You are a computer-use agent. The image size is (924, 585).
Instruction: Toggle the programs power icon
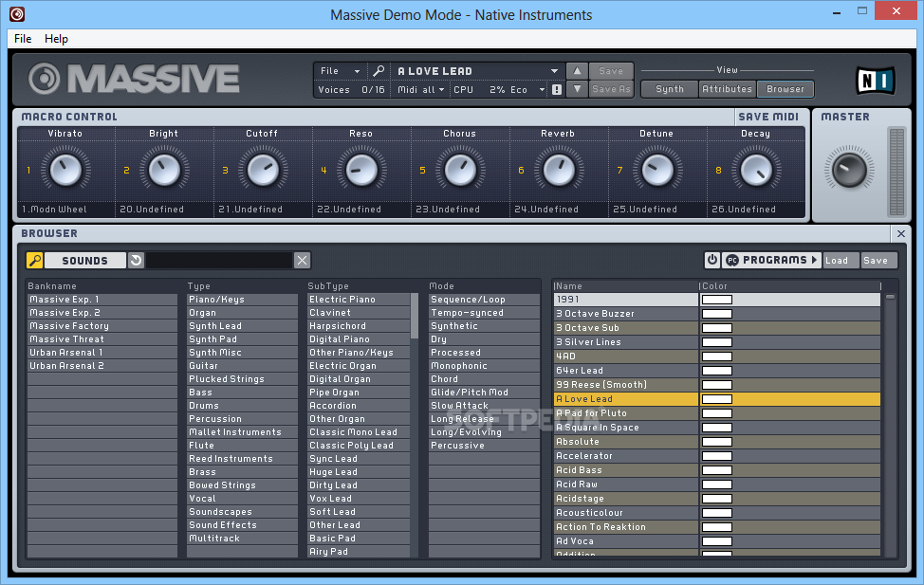point(712,260)
